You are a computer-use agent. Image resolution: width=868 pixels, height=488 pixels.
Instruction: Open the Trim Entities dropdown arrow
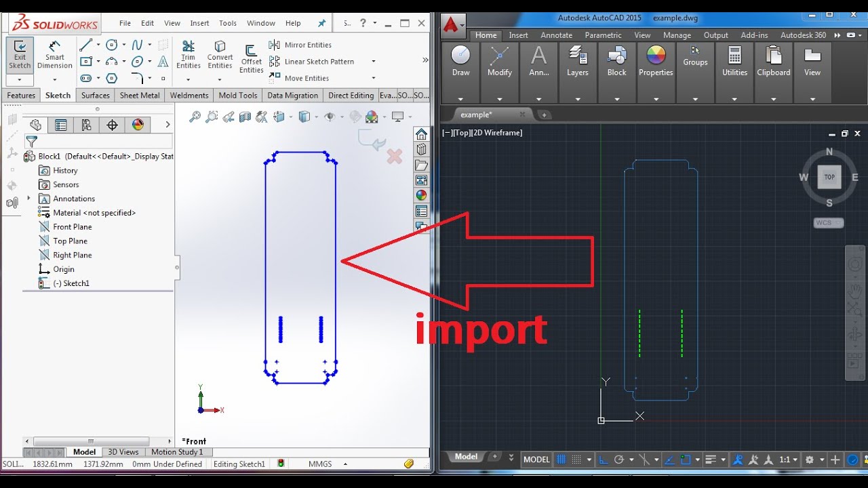189,79
